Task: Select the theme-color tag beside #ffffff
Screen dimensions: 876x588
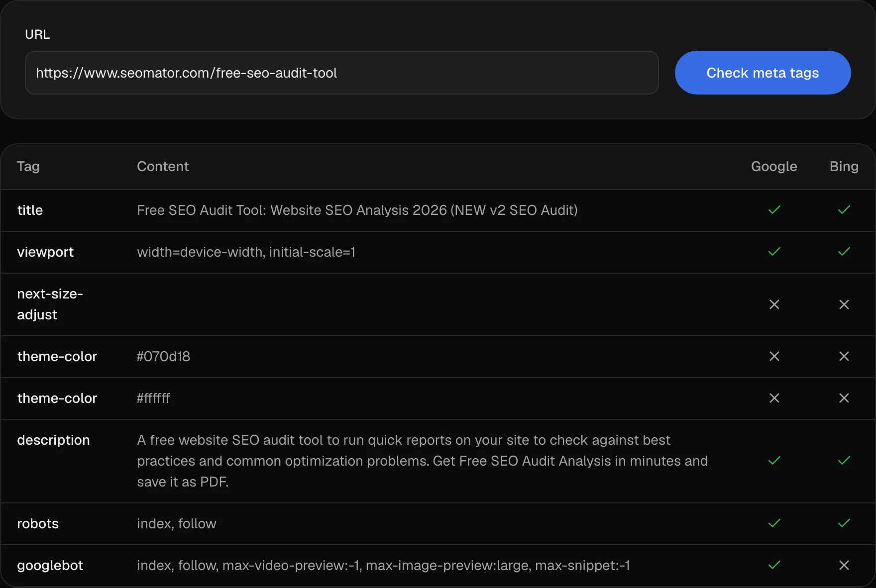Action: pyautogui.click(x=57, y=398)
